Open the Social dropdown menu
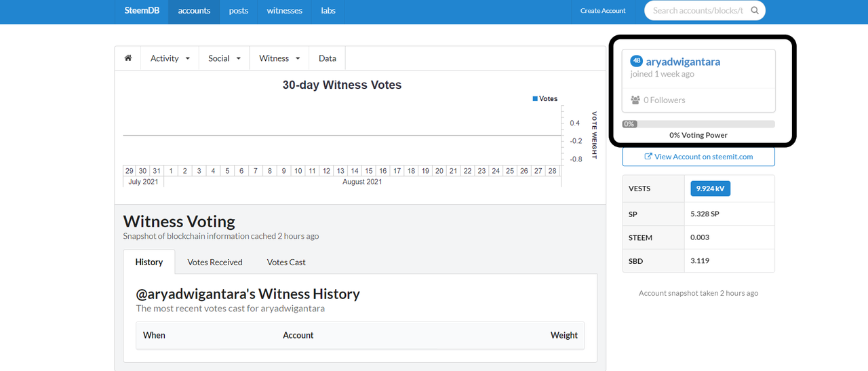This screenshot has height=371, width=868. 224,58
